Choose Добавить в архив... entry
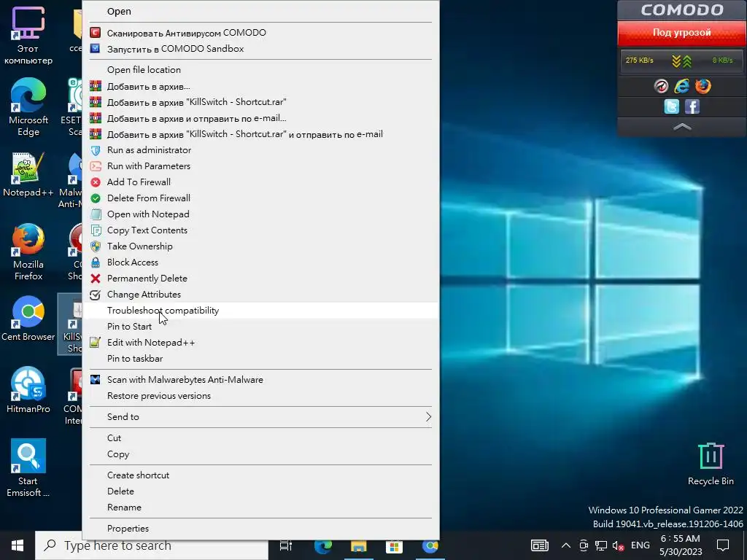The width and height of the screenshot is (747, 560). (x=260, y=86)
